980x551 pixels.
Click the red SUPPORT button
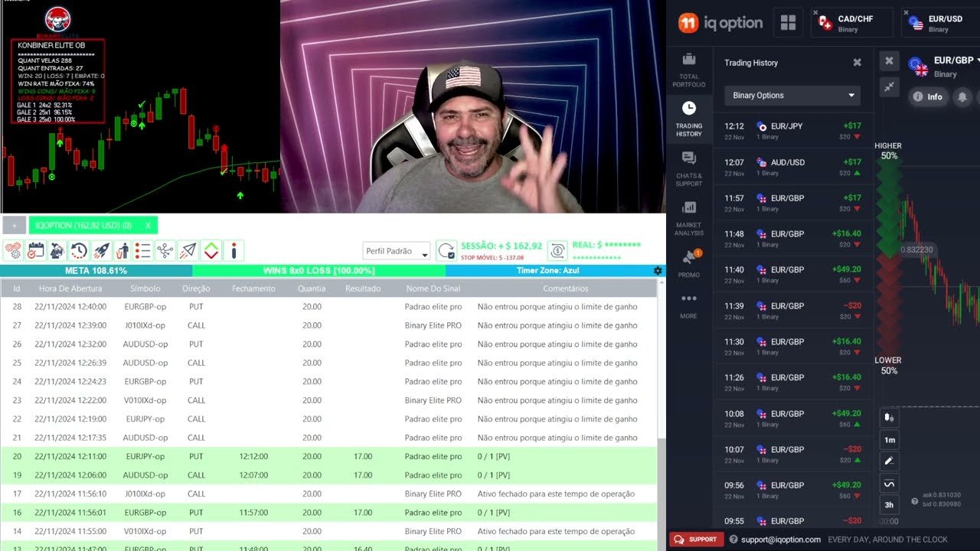point(695,540)
